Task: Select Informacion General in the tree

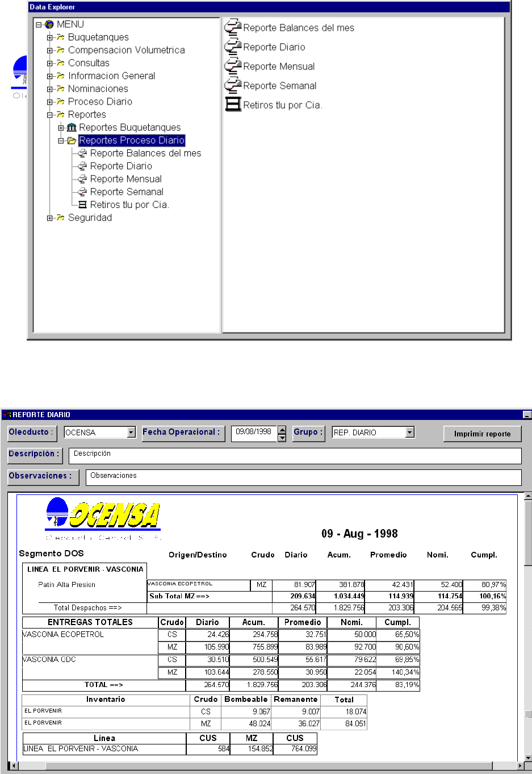Action: (111, 76)
